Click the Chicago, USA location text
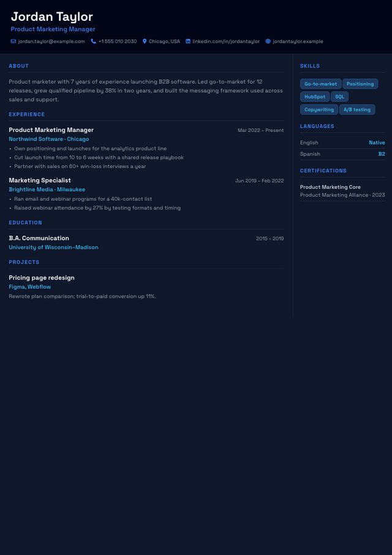Screen dimensions: 392x555 164,42
